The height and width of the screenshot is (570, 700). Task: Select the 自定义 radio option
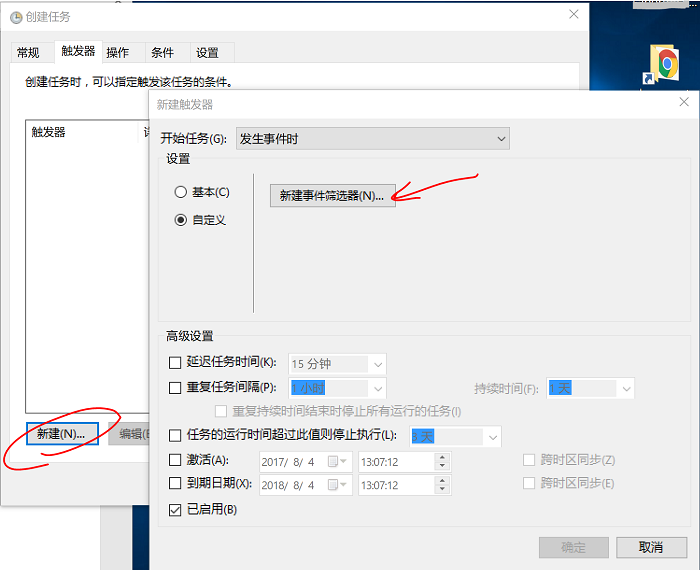click(x=181, y=220)
